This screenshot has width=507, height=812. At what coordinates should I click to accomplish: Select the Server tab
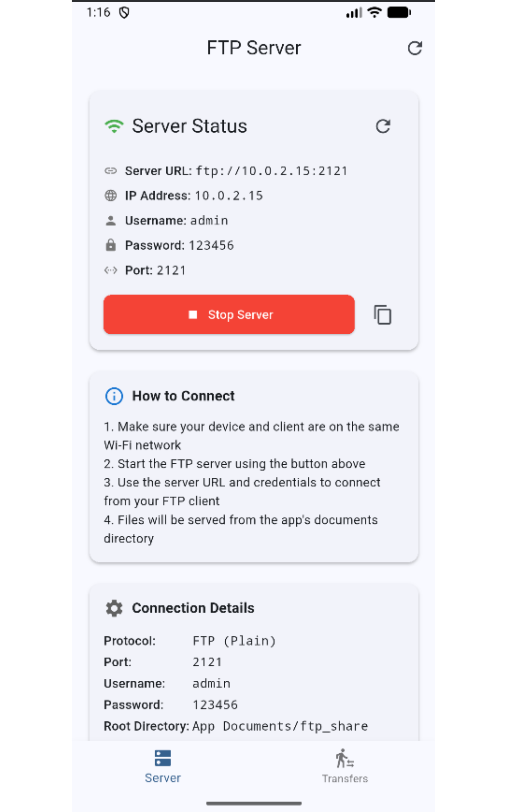tap(163, 768)
